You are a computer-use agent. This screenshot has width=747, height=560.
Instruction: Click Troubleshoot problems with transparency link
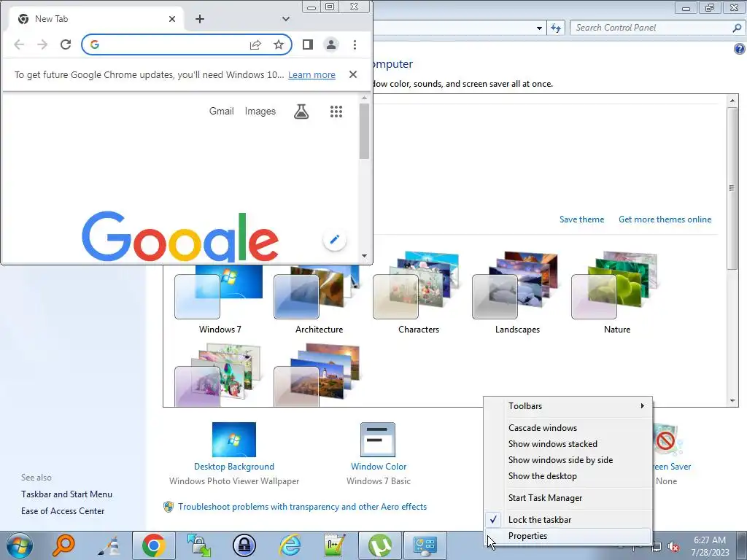point(303,507)
